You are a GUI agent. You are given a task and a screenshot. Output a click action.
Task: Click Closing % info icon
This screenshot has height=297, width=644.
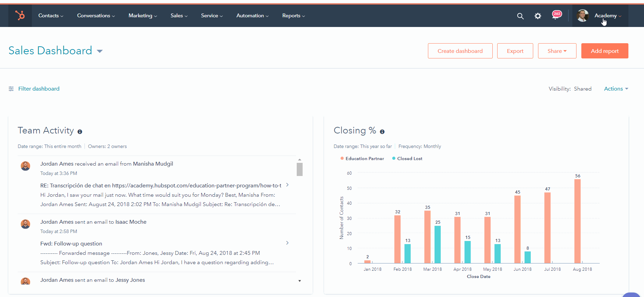point(382,132)
